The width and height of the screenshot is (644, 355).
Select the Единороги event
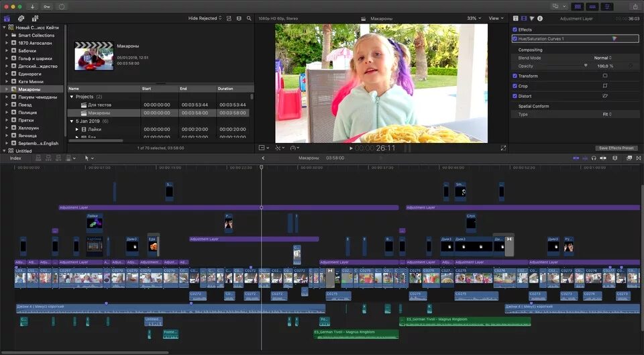pyautogui.click(x=30, y=74)
